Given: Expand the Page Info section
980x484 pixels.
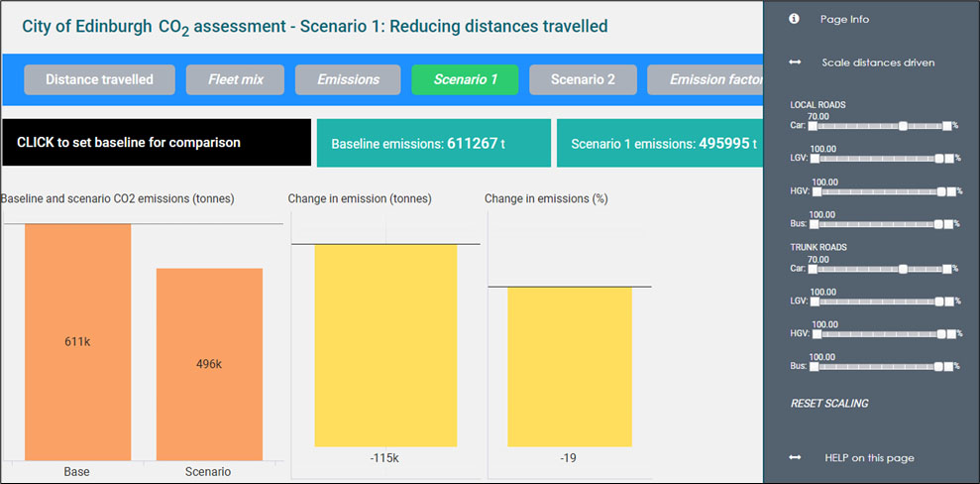Looking at the screenshot, I should pos(844,19).
